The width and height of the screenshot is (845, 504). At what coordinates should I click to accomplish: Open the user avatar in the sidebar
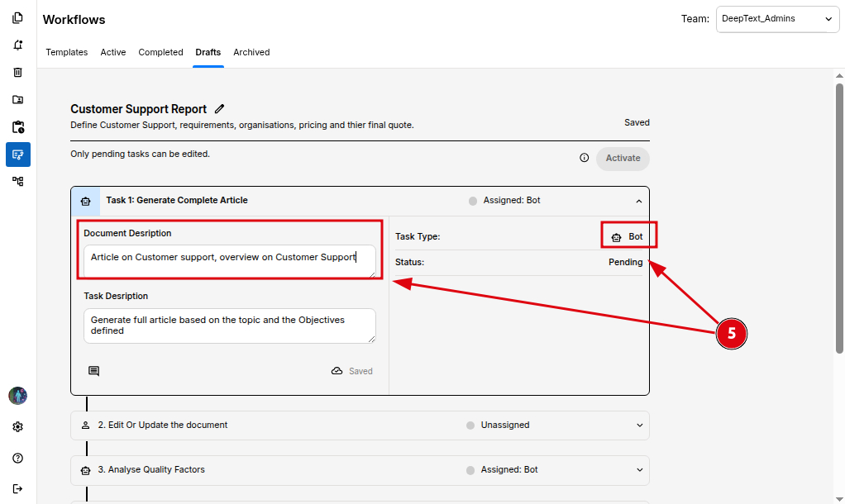point(18,396)
